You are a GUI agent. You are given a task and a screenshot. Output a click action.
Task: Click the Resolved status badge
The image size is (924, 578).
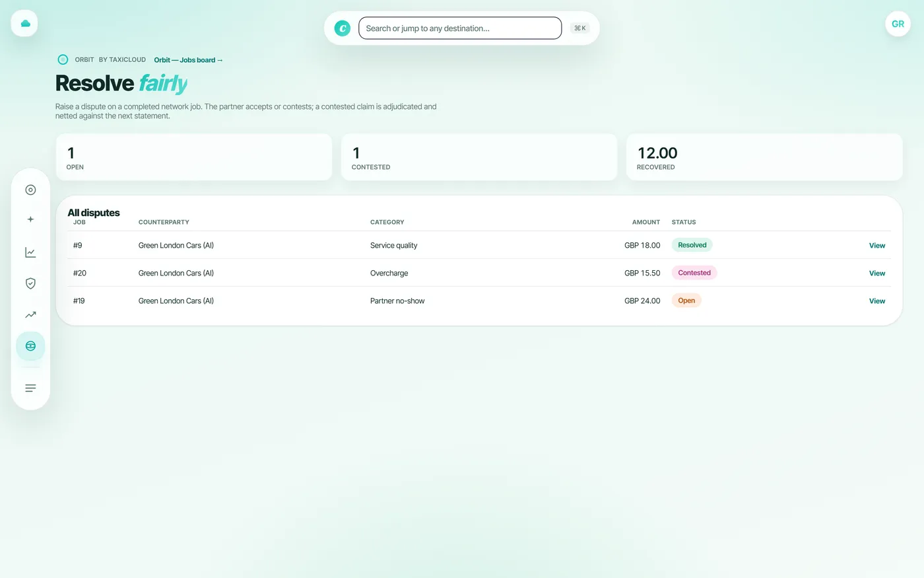pos(692,245)
